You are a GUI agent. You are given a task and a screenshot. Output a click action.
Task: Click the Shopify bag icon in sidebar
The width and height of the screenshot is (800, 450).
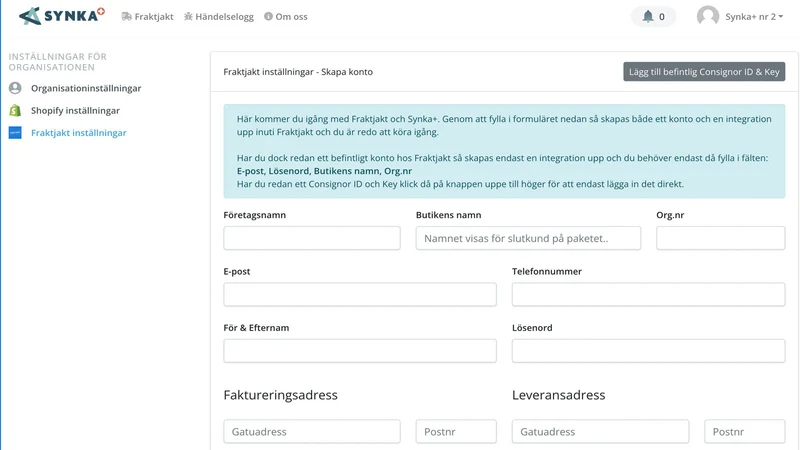click(15, 110)
